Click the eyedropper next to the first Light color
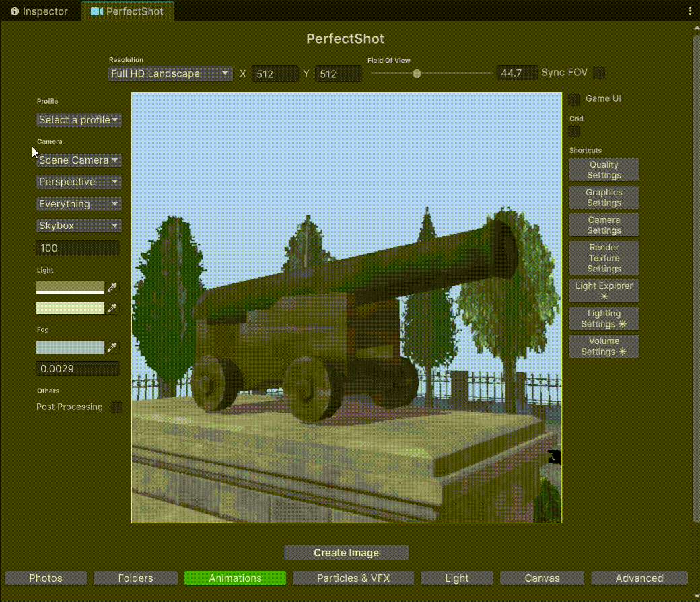The width and height of the screenshot is (700, 602). (112, 288)
